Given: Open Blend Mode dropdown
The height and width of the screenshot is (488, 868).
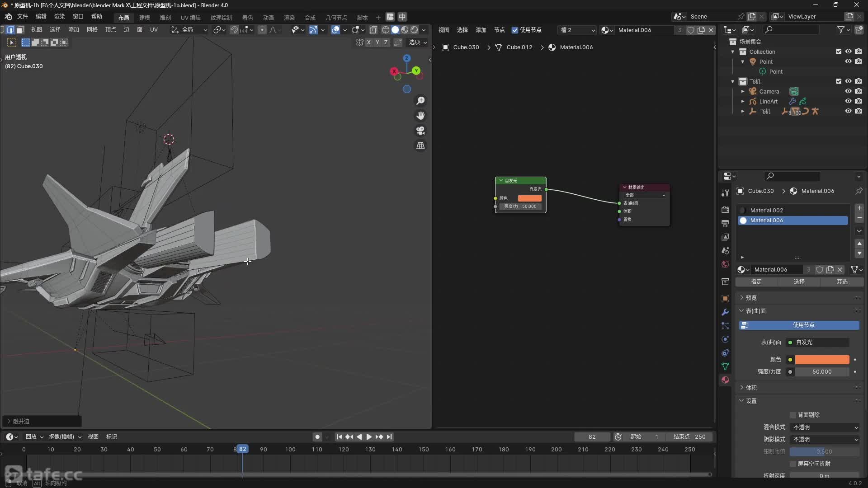Looking at the screenshot, I should (x=825, y=427).
